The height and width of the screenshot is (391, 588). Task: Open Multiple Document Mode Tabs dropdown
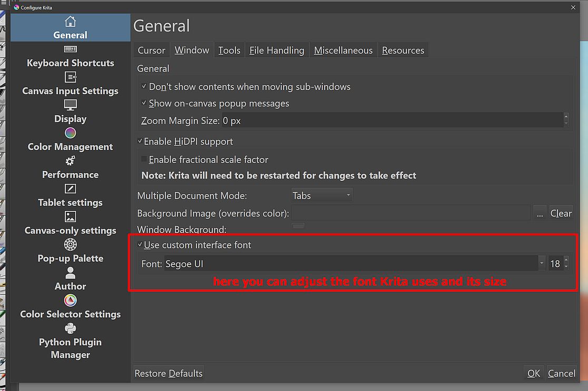(x=322, y=195)
